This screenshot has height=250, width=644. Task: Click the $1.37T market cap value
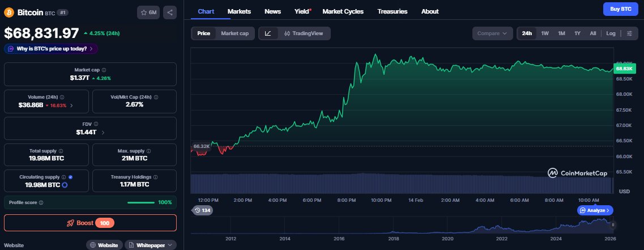[x=80, y=78]
